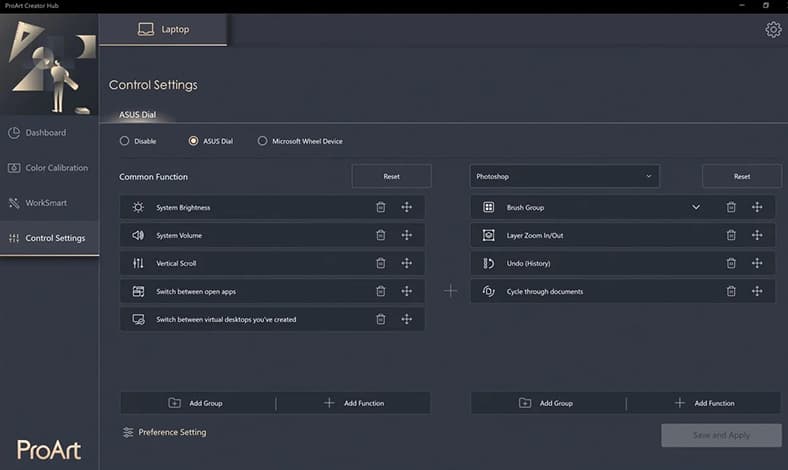
Task: Click 'Switch between open apps' label
Action: 196,292
